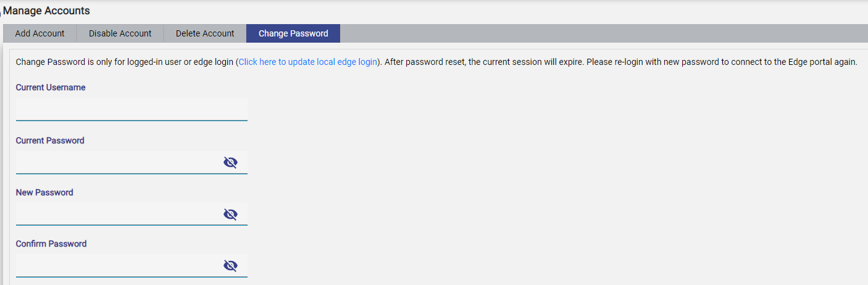Screen dimensions: 868x285
Task: Click the Current Password label text
Action: point(50,140)
